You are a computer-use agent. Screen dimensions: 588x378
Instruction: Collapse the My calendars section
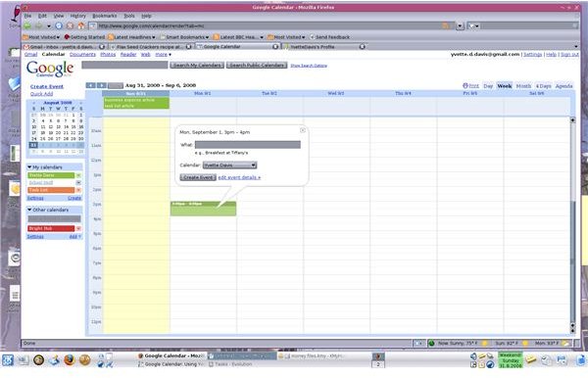(29, 167)
